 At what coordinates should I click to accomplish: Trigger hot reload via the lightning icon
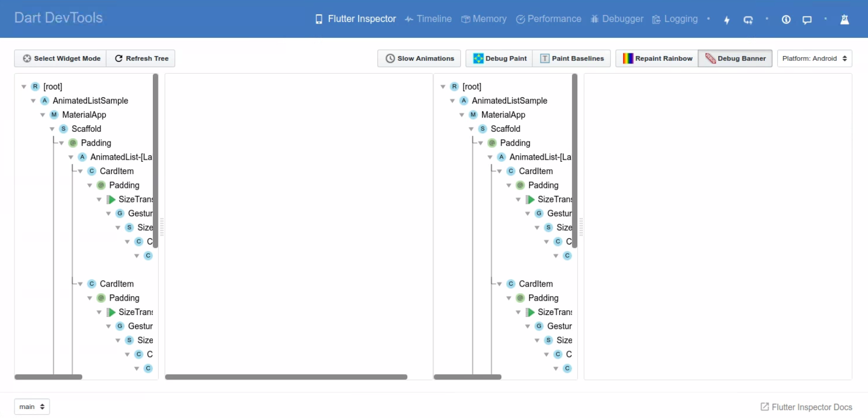pos(727,20)
